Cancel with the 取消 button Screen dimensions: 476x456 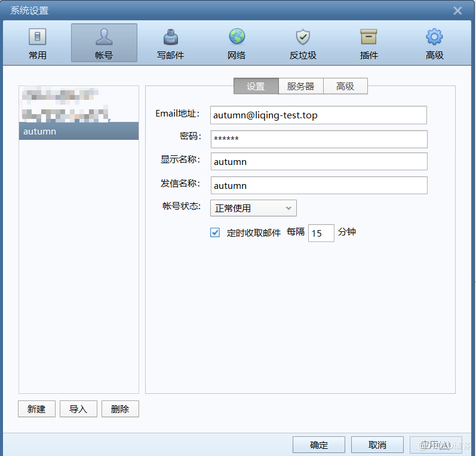[x=377, y=445]
